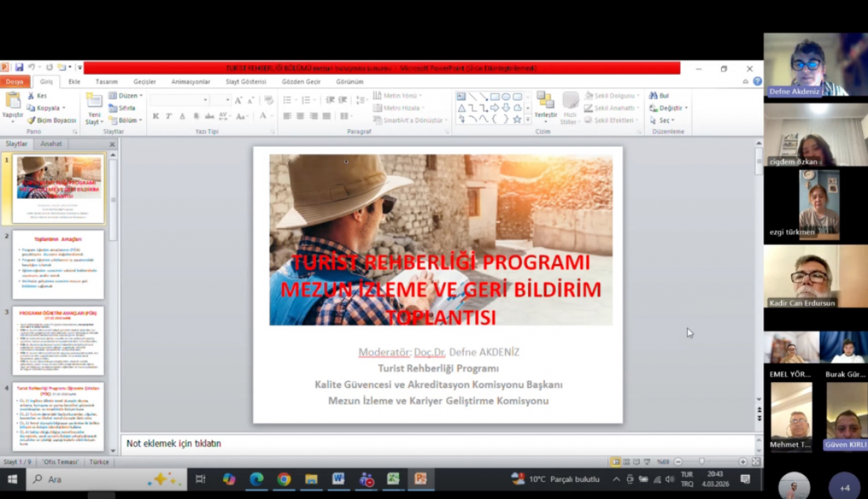The height and width of the screenshot is (499, 868).
Task: Open the font name combo box
Action: [179, 100]
